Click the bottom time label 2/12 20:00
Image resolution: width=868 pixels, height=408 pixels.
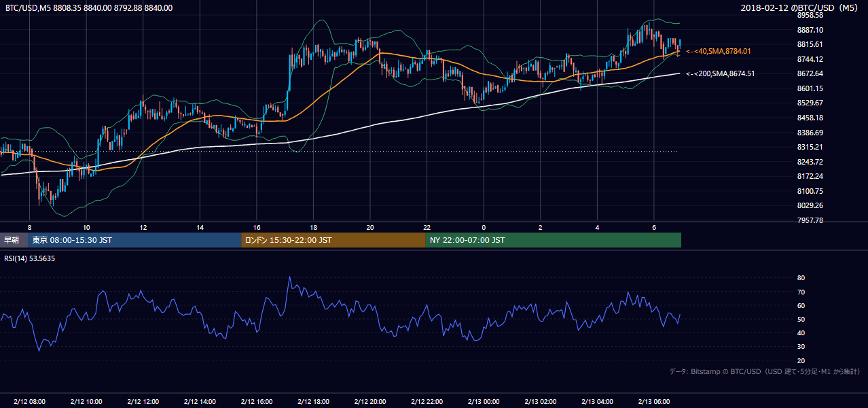(x=369, y=401)
